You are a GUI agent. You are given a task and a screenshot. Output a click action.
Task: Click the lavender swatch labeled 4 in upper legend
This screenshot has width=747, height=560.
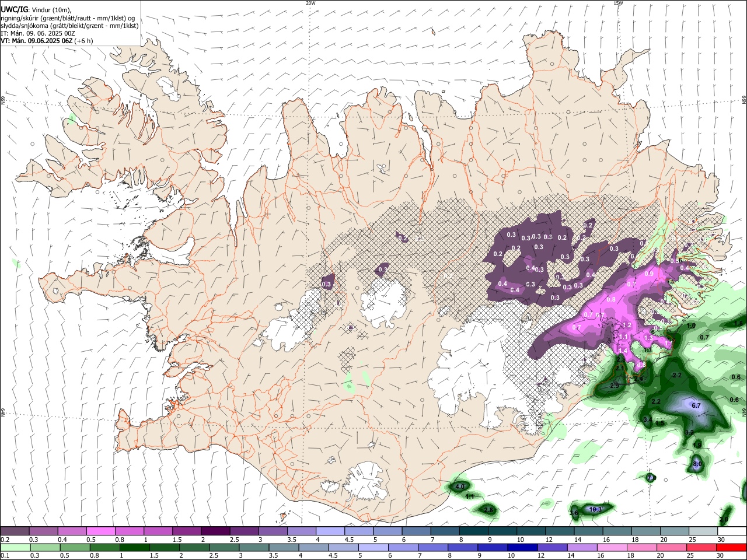pos(329,531)
